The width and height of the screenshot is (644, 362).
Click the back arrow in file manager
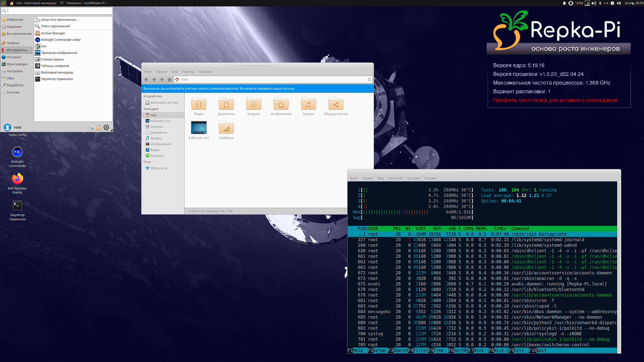[x=146, y=79]
